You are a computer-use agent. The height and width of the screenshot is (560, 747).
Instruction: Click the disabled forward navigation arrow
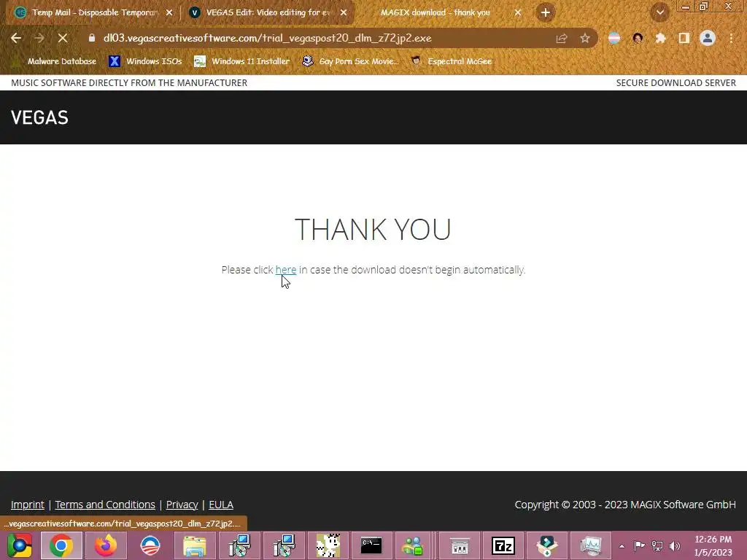pos(39,38)
